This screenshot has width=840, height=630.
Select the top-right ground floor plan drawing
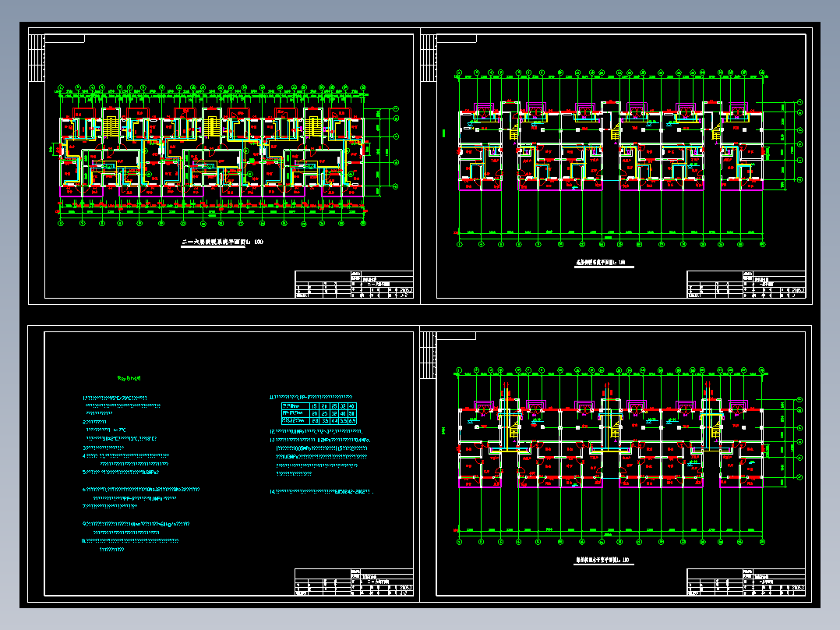[x=626, y=158]
